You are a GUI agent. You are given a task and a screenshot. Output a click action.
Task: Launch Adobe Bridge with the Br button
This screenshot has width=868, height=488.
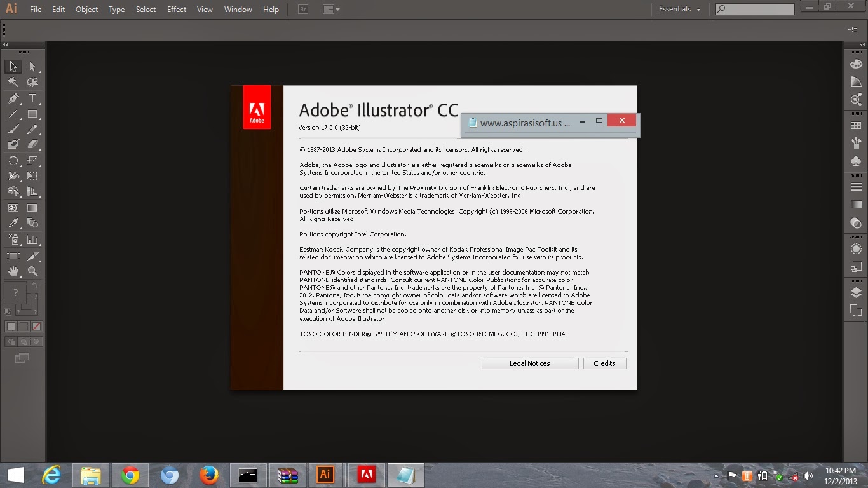point(303,10)
